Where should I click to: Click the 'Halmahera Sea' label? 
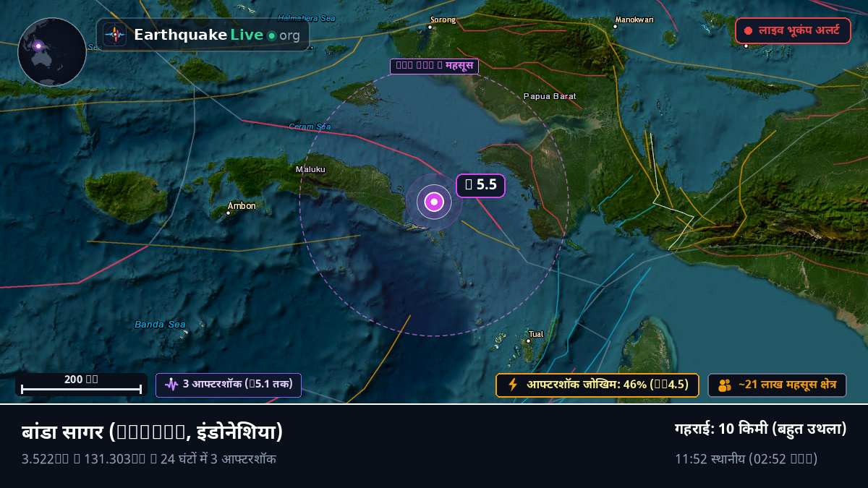(307, 17)
